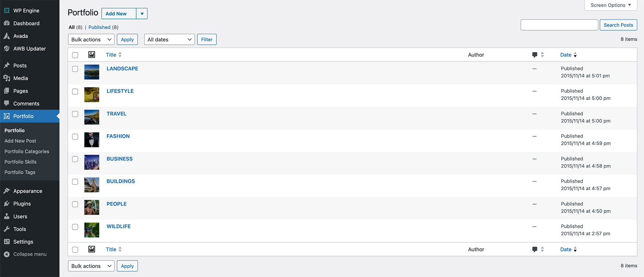644x277 pixels.
Task: Click into the search posts text field
Action: click(559, 25)
